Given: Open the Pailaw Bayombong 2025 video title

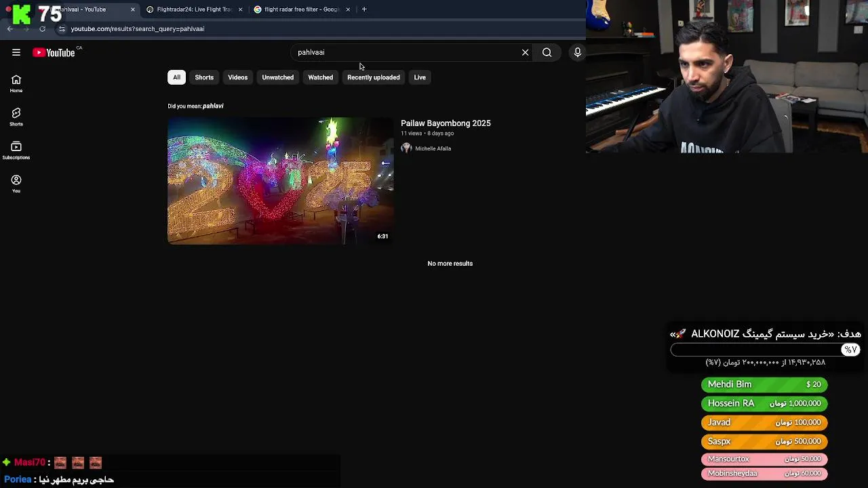Looking at the screenshot, I should click(x=446, y=123).
